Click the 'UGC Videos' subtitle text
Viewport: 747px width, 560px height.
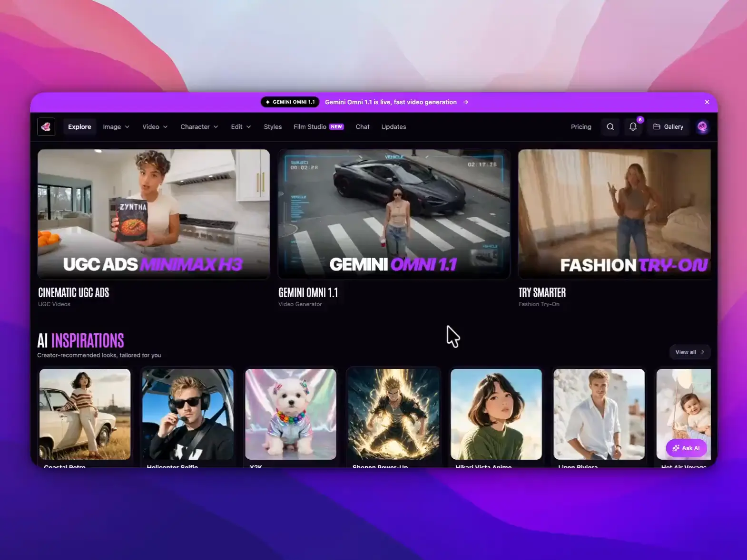click(x=54, y=304)
